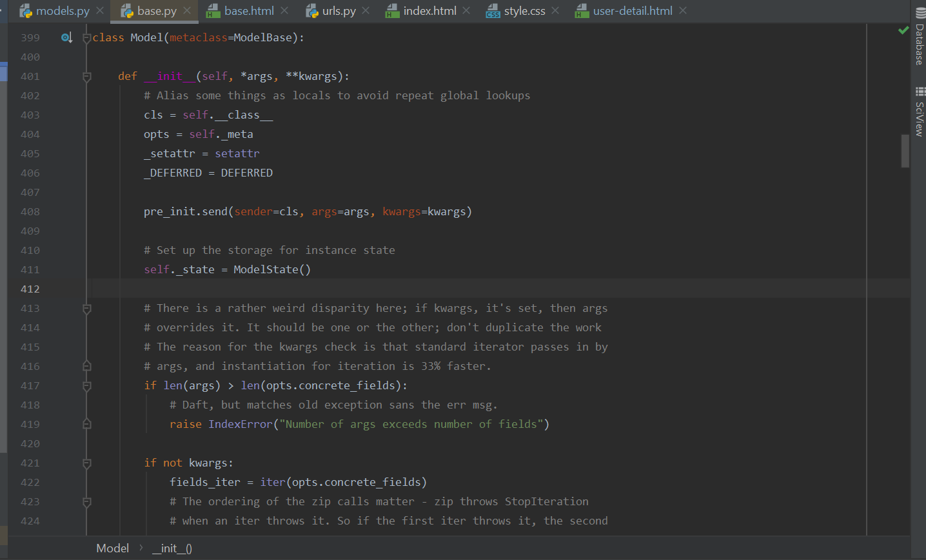Click the overridden-class gutter icon at line 399

[x=66, y=38]
